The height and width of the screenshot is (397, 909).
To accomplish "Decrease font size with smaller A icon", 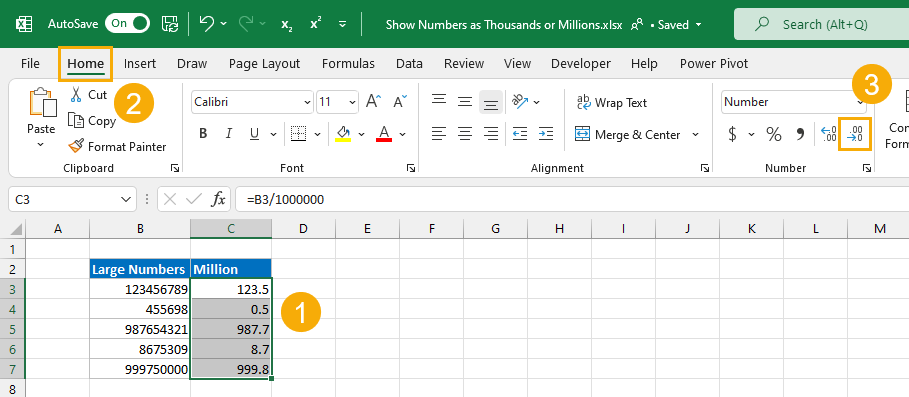I will coord(400,102).
